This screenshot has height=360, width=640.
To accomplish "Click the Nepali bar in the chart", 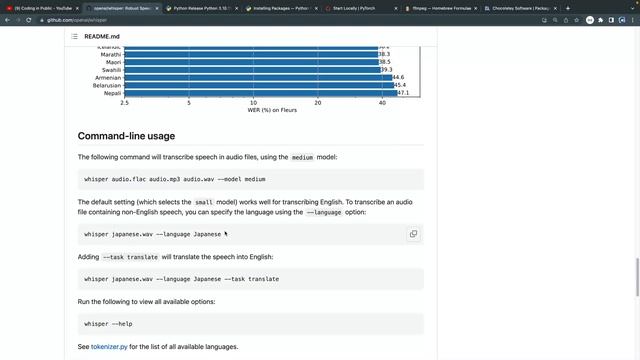I will (x=260, y=93).
